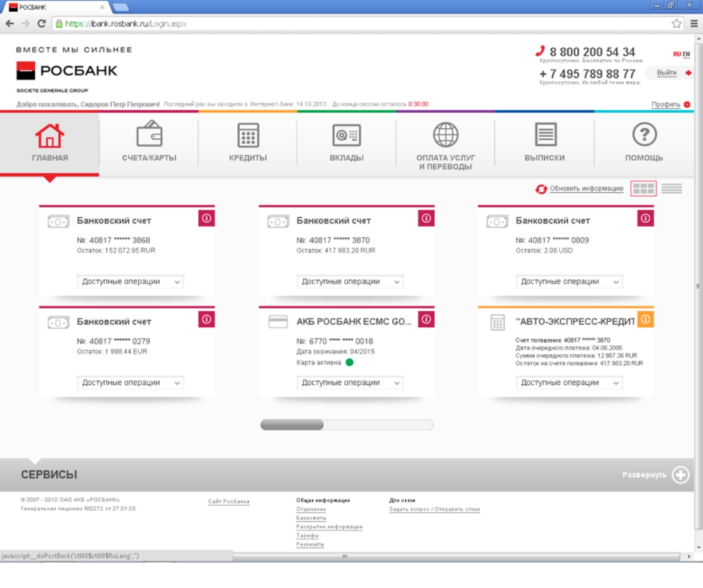Open Доступные операции for account 3868
The height and width of the screenshot is (588, 703).
(131, 281)
